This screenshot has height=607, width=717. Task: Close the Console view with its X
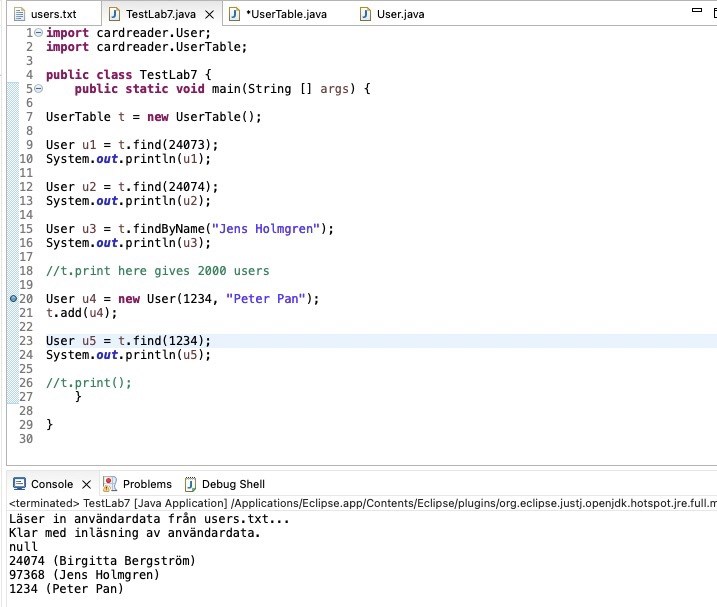click(x=86, y=484)
